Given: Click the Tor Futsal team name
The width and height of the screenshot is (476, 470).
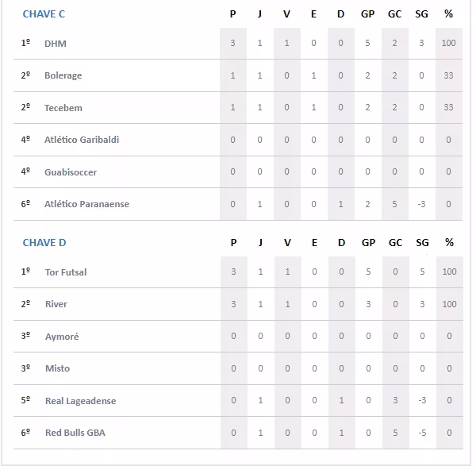Looking at the screenshot, I should (66, 272).
